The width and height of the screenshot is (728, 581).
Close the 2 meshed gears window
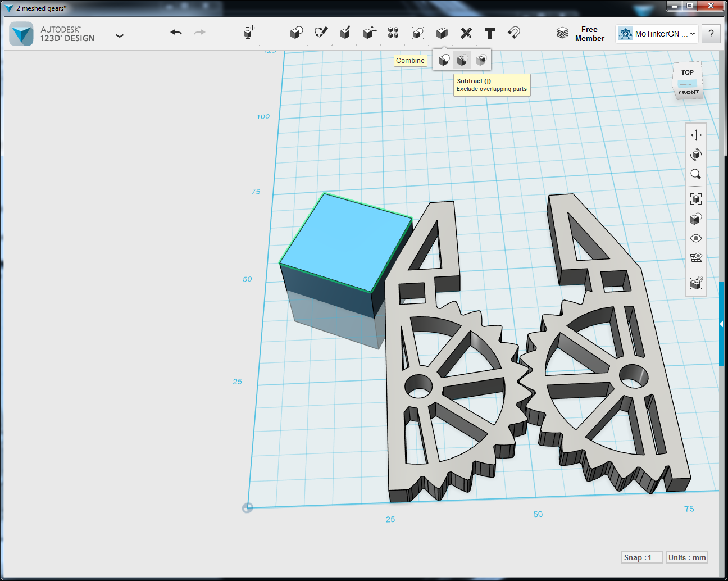point(711,6)
